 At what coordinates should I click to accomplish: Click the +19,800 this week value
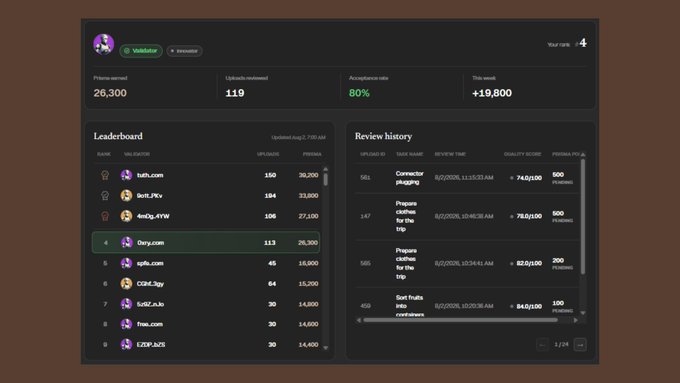pyautogui.click(x=492, y=93)
